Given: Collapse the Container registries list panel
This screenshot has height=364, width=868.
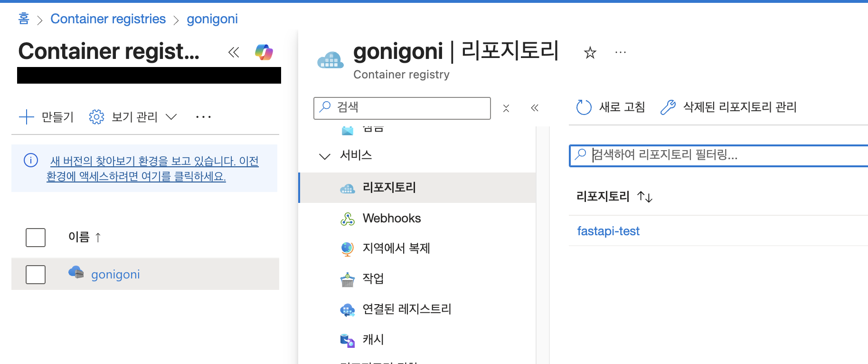Looking at the screenshot, I should pyautogui.click(x=234, y=52).
